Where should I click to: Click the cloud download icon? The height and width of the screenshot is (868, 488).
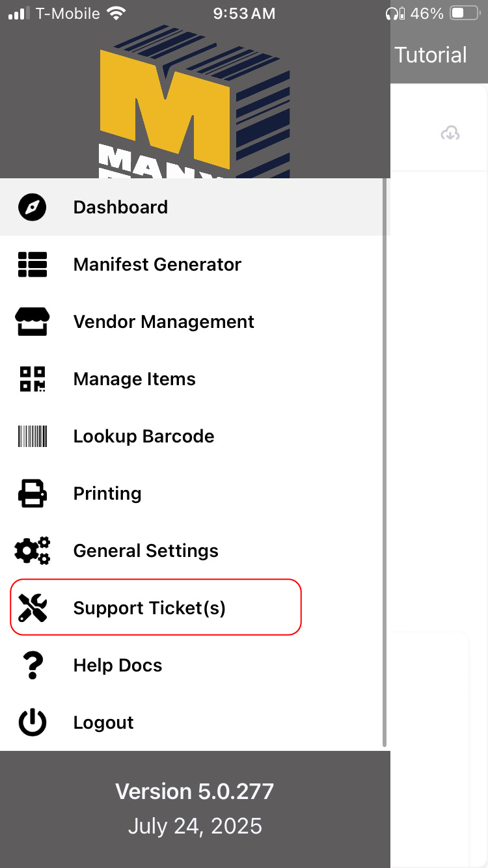(x=450, y=133)
